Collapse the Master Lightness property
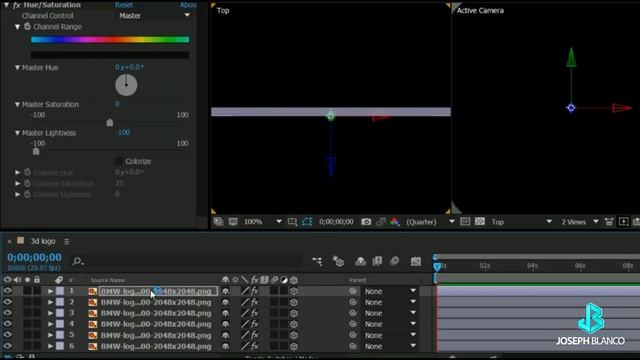 [x=17, y=133]
